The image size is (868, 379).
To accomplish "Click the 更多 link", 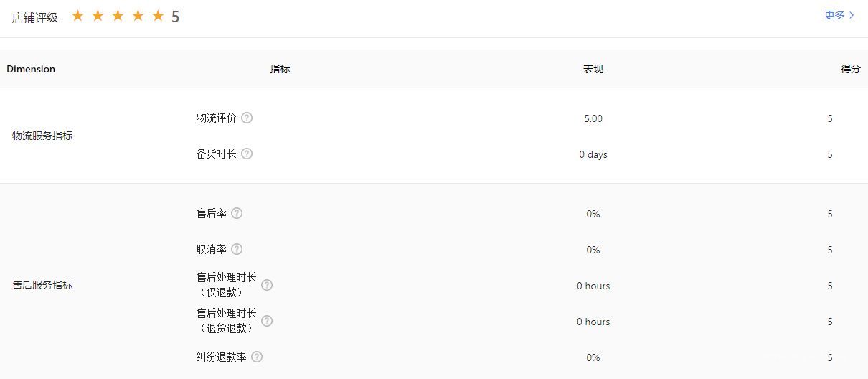I will (x=834, y=15).
